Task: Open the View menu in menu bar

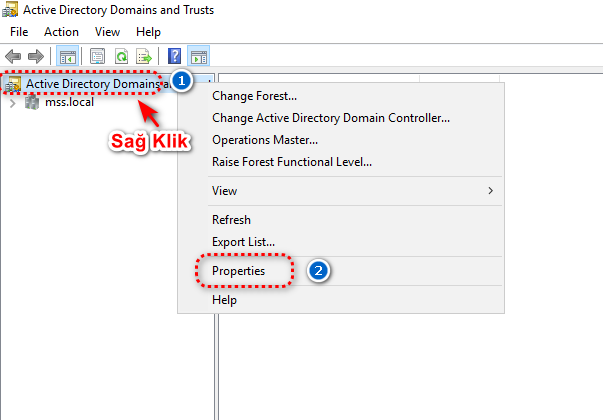Action: pos(108,32)
